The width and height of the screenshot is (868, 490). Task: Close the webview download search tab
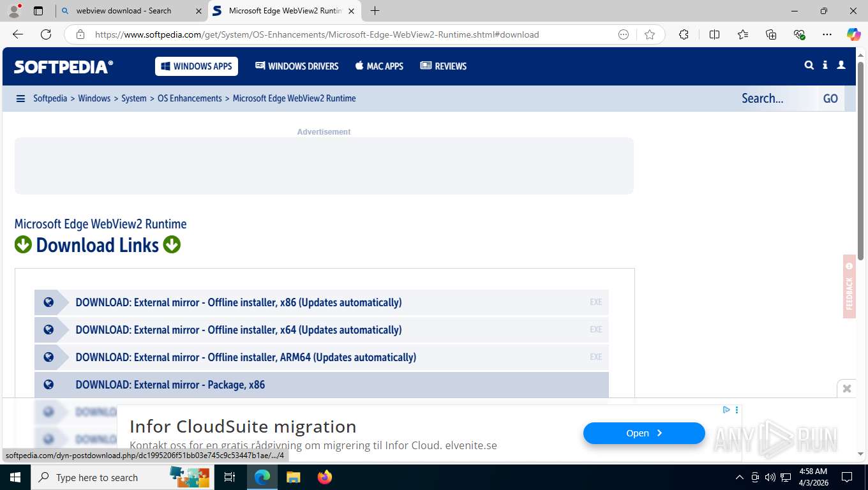[x=198, y=11]
